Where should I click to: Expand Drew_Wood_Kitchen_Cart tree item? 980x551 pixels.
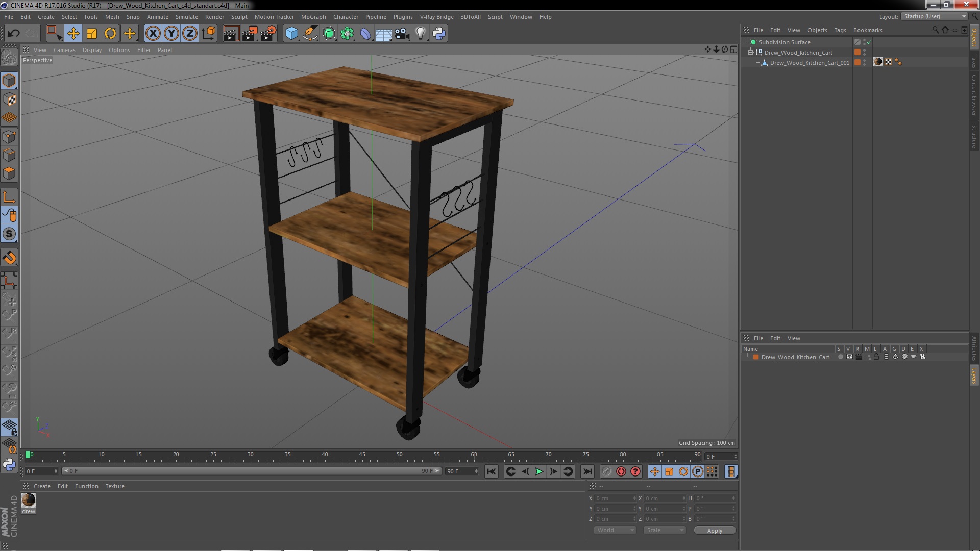click(x=750, y=53)
